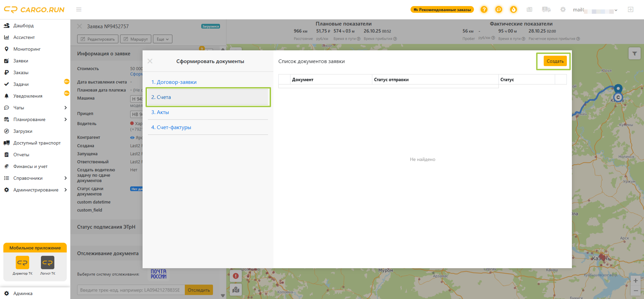Viewport: 644px width, 299px height.
Task: Click the Создать button
Action: pyautogui.click(x=555, y=61)
